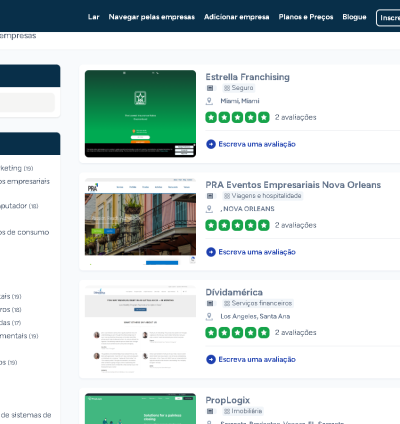The width and height of the screenshot is (400, 424).
Task: Write a review for Dívidamérica
Action: coord(257,359)
